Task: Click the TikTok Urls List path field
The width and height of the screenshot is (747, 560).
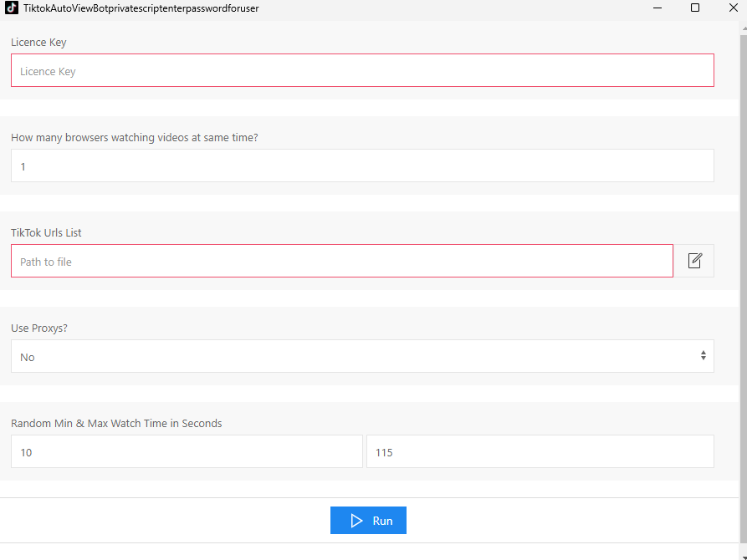Action: (x=341, y=261)
